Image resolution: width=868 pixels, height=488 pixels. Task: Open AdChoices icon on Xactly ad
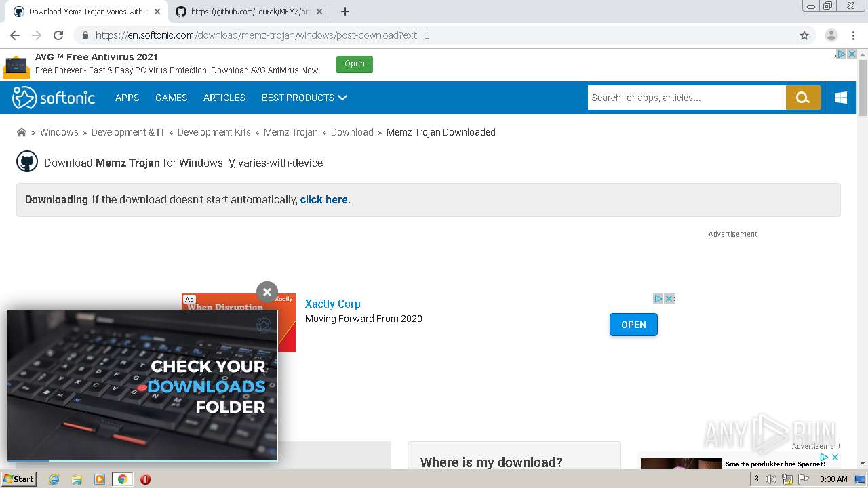coord(658,298)
